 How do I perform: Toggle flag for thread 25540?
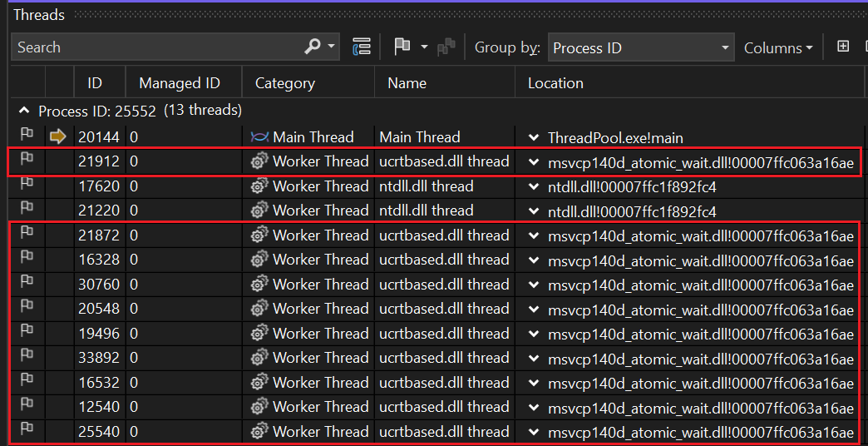click(x=27, y=431)
